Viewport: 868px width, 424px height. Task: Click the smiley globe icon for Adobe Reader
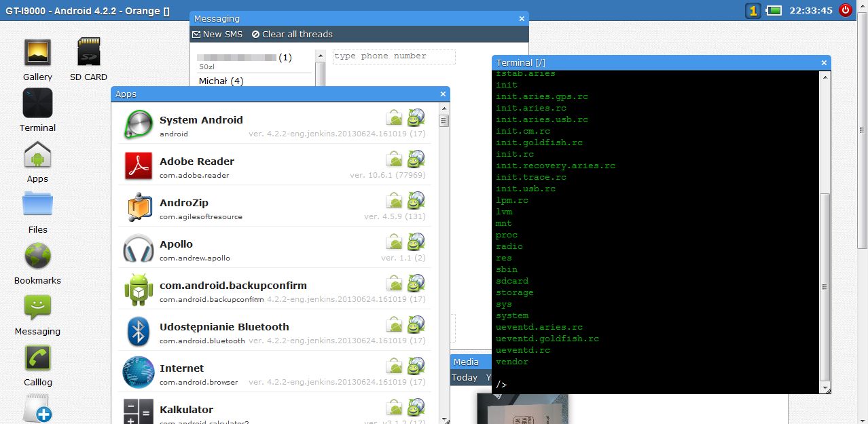pyautogui.click(x=416, y=159)
